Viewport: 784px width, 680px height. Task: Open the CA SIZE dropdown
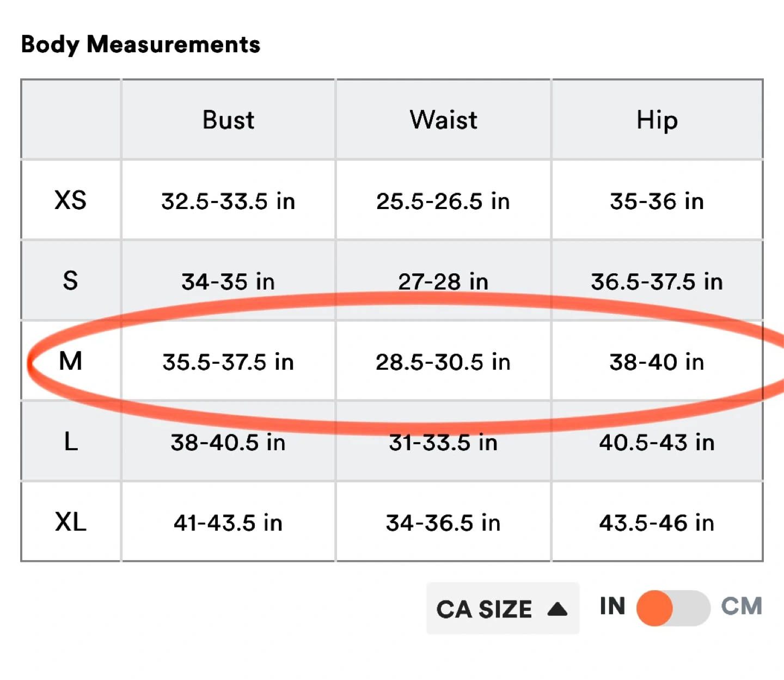tap(503, 608)
